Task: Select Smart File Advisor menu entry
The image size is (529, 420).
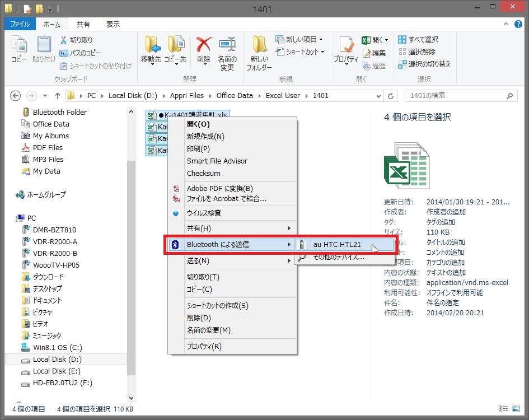Action: [232, 161]
